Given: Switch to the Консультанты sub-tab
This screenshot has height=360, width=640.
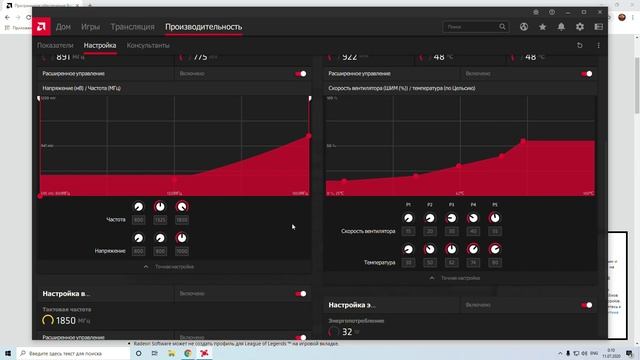Looking at the screenshot, I should (148, 45).
